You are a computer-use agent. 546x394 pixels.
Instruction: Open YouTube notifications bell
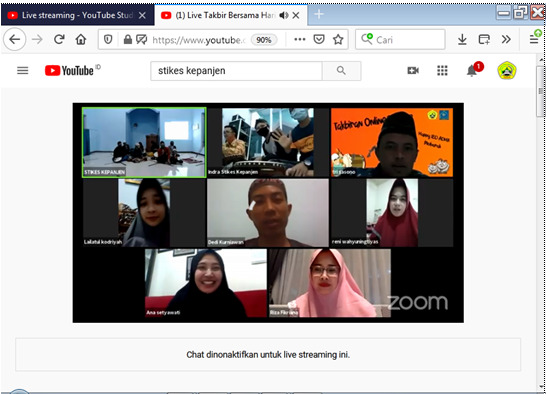[473, 71]
